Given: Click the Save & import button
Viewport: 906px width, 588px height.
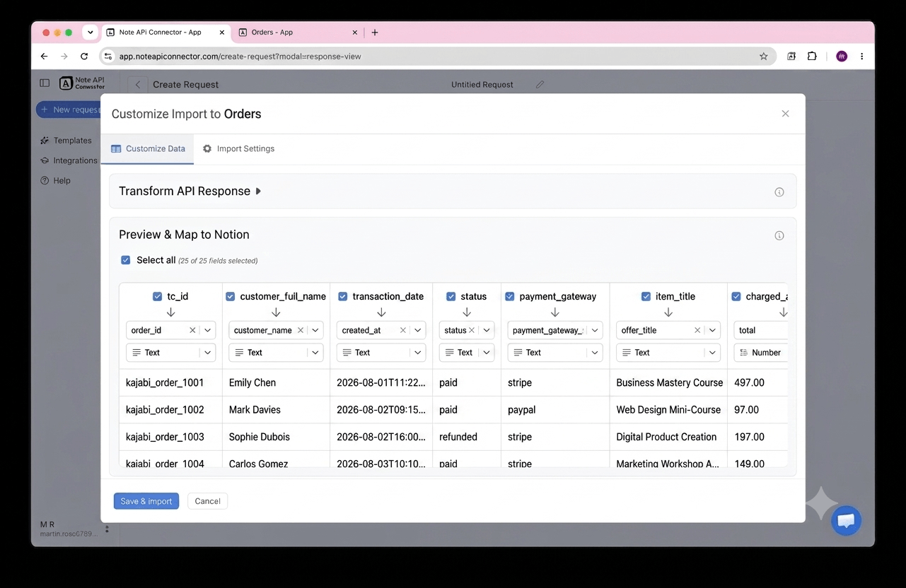Looking at the screenshot, I should (146, 501).
